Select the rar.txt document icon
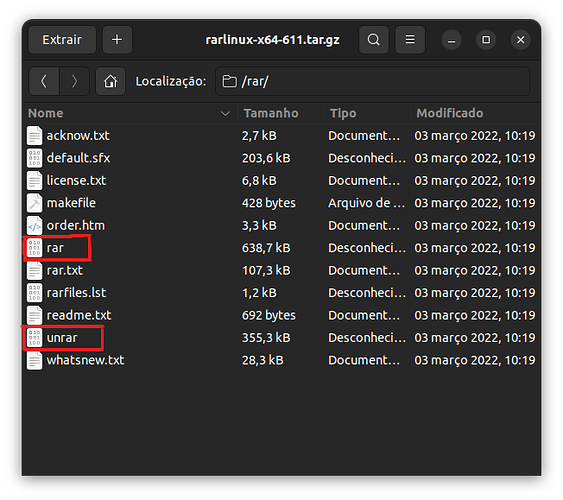Screen dimensions: 563x500 34,270
